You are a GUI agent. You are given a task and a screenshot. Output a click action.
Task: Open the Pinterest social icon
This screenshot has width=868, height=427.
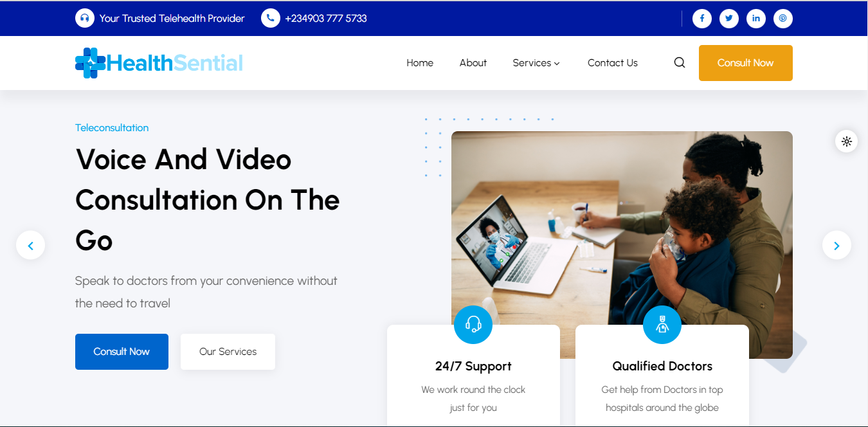(782, 19)
